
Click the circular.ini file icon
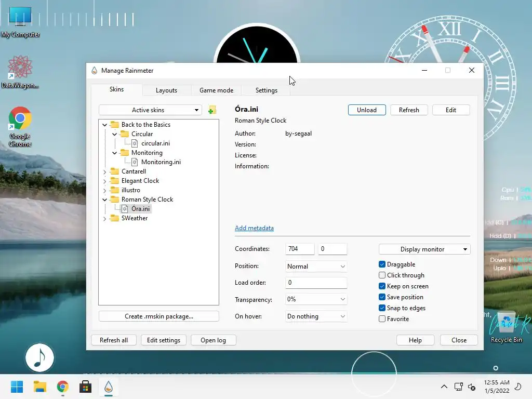pos(135,143)
